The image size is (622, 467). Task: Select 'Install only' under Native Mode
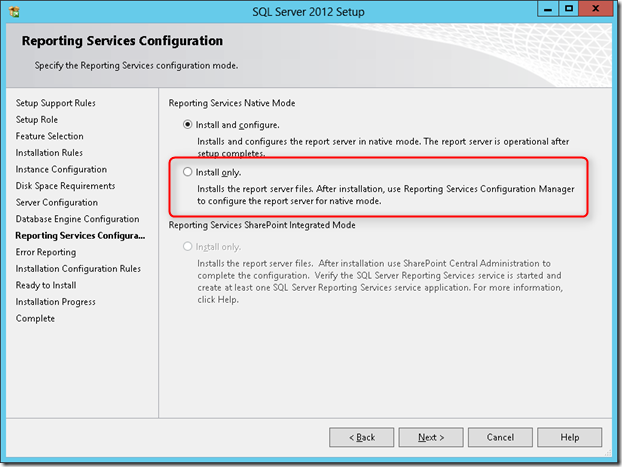click(187, 172)
